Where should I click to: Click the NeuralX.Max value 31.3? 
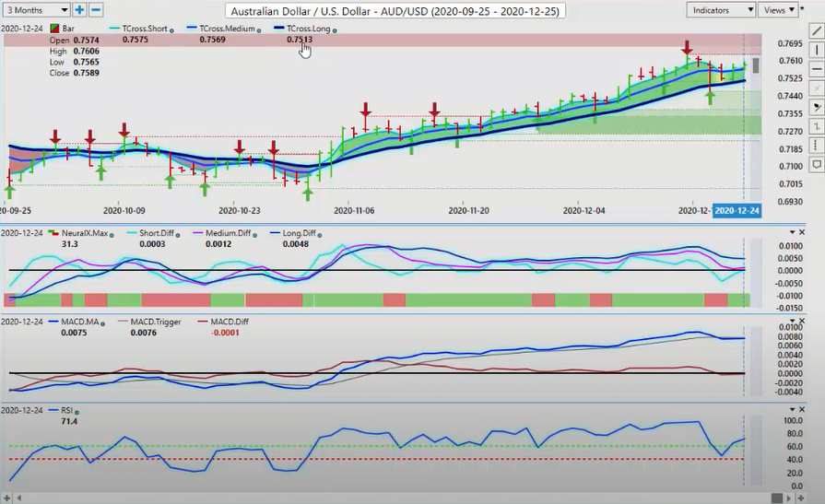69,244
